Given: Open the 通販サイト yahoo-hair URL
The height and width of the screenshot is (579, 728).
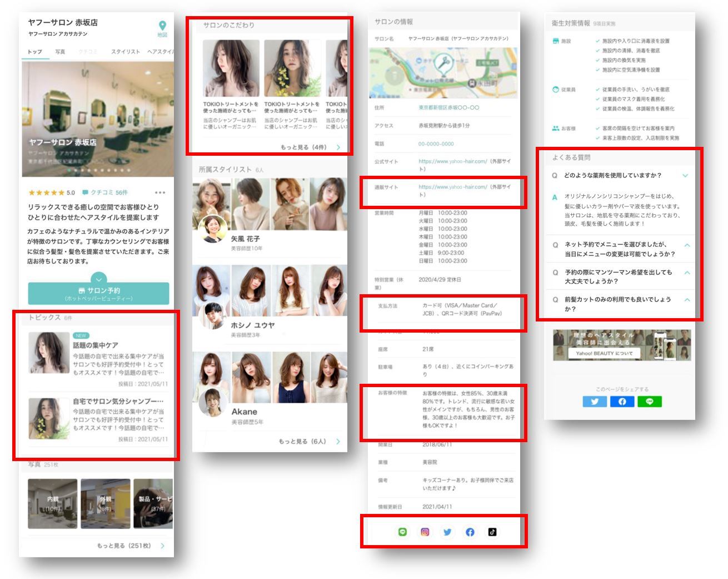Looking at the screenshot, I should [453, 187].
